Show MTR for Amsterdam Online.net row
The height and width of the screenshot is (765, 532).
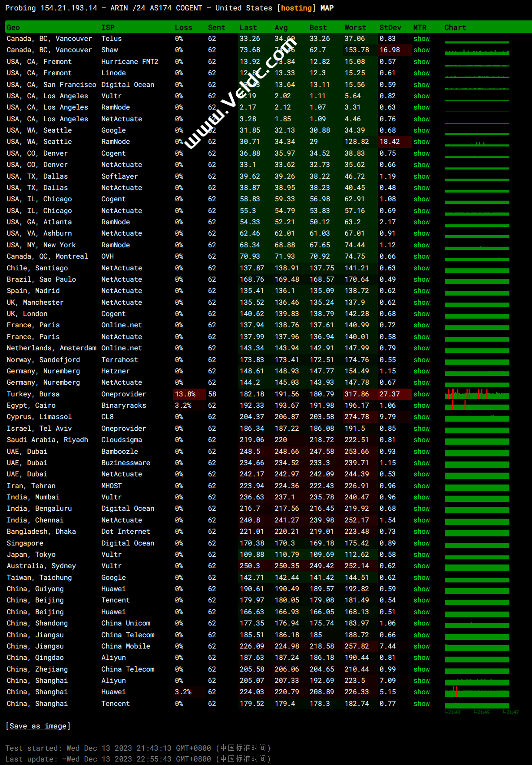421,348
